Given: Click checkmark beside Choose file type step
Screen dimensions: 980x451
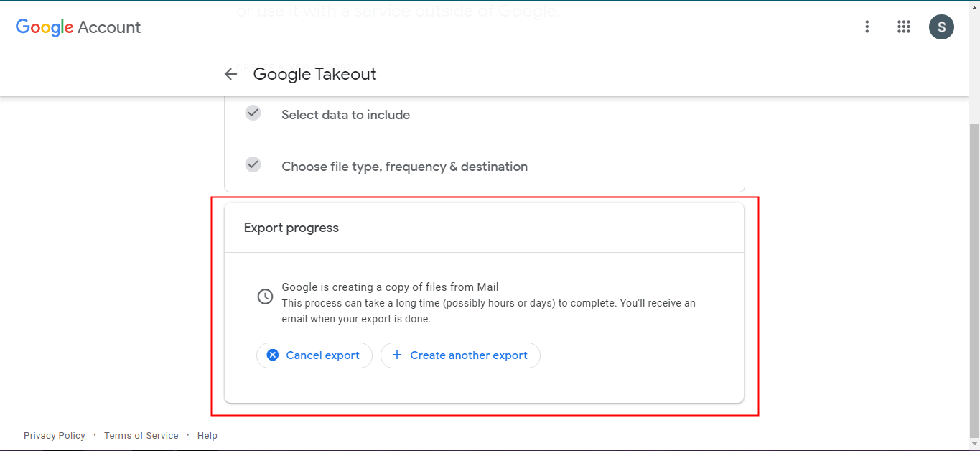Looking at the screenshot, I should tap(253, 165).
